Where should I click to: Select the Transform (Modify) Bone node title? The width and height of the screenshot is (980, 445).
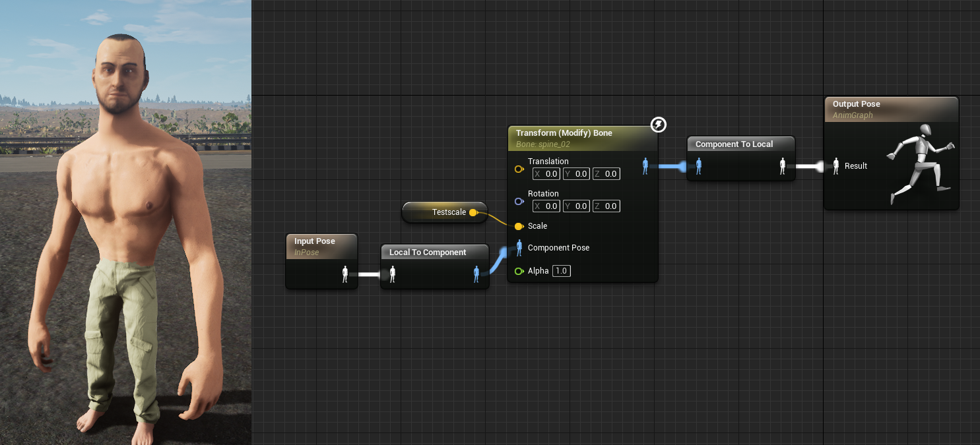point(564,133)
